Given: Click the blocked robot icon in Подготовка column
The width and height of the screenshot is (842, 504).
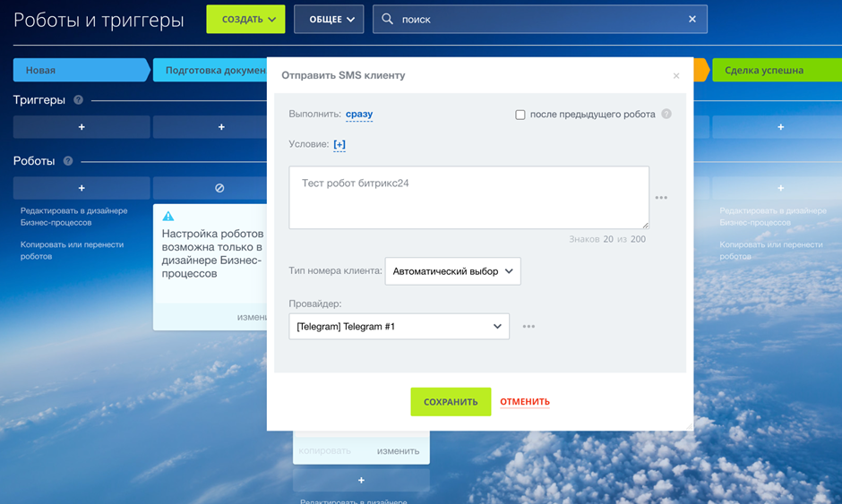Looking at the screenshot, I should pyautogui.click(x=219, y=188).
